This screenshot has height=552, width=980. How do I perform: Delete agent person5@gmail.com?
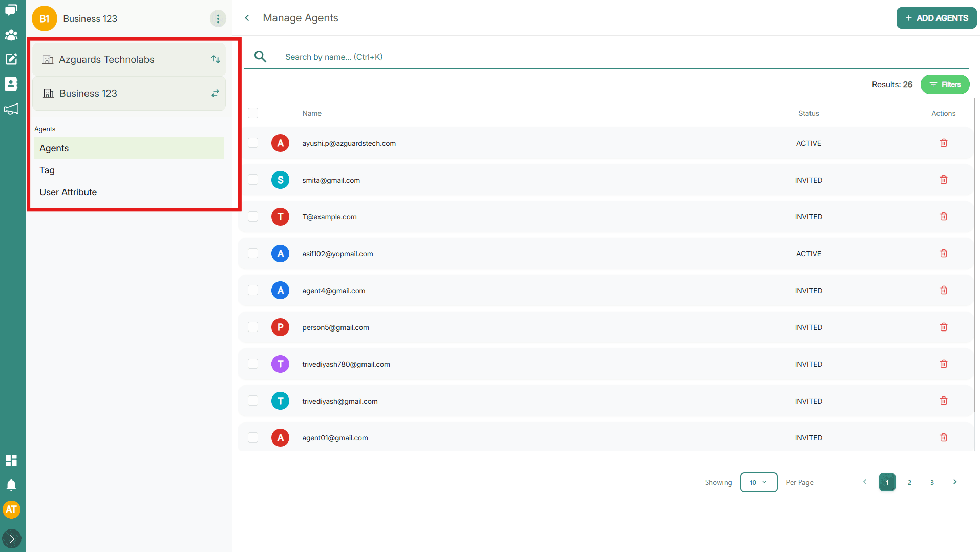click(944, 327)
